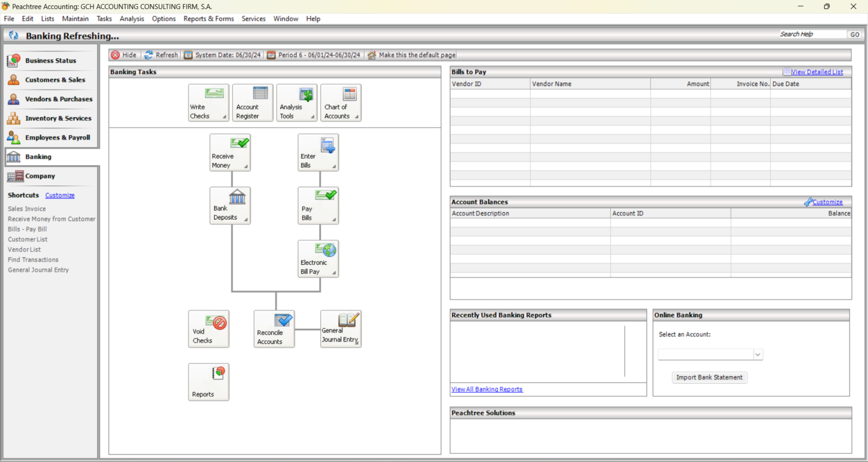Click the Import Bank Statement button
The width and height of the screenshot is (868, 462).
click(709, 377)
